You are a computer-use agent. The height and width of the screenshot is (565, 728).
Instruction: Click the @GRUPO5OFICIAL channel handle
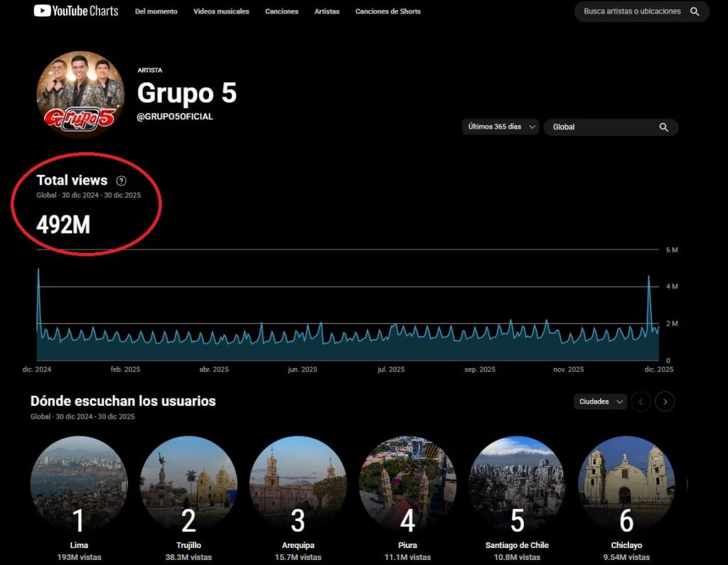click(x=175, y=117)
